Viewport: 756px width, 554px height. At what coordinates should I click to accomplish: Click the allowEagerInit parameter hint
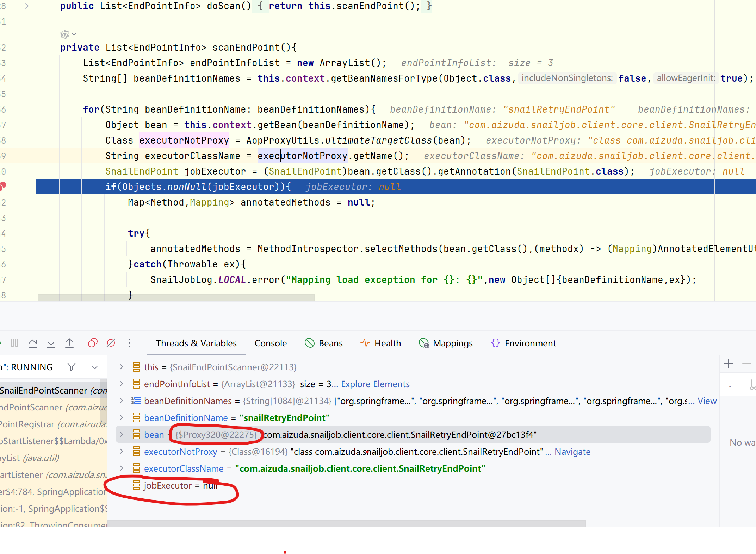click(686, 78)
